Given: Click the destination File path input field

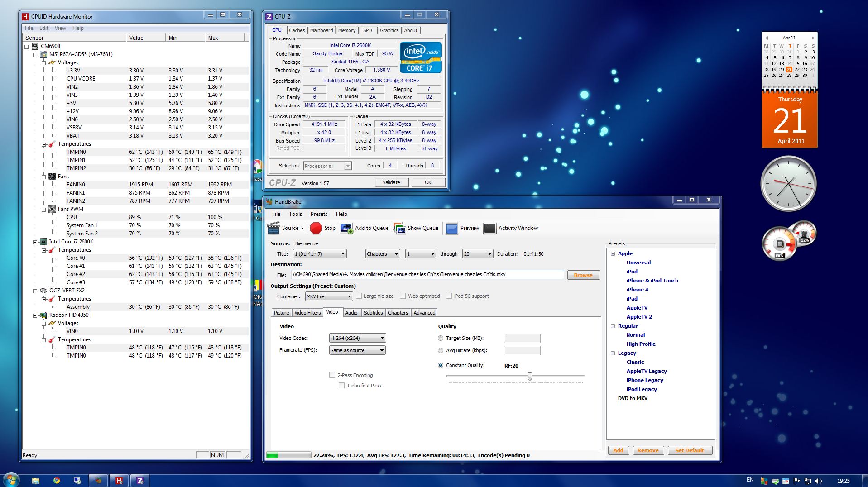Looking at the screenshot, I should (x=427, y=275).
